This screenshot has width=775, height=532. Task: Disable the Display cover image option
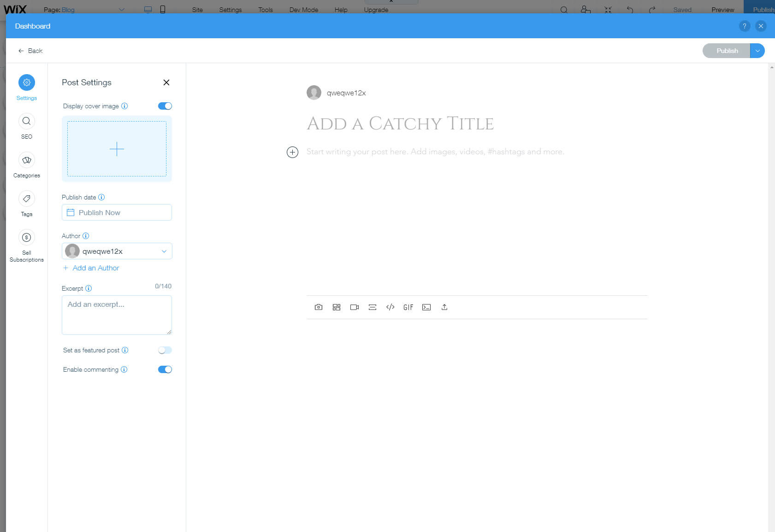[164, 105]
